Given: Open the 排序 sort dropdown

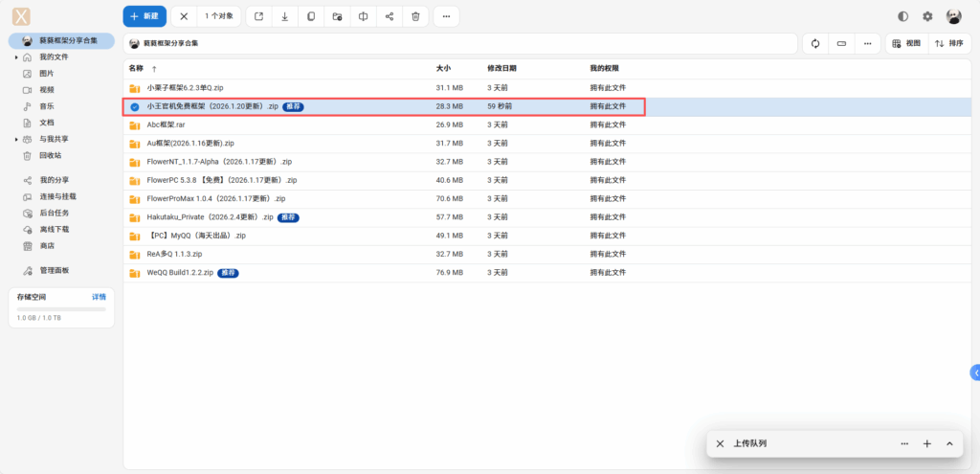Looking at the screenshot, I should (949, 43).
